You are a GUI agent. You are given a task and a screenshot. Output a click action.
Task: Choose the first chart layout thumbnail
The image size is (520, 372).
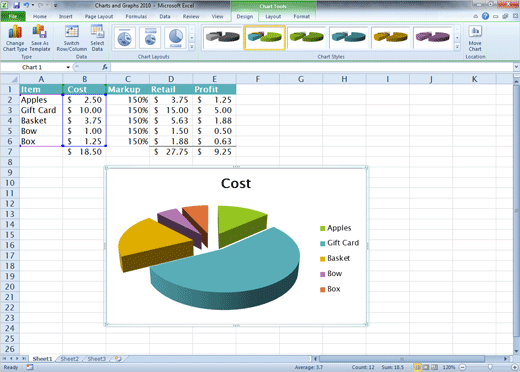click(125, 38)
